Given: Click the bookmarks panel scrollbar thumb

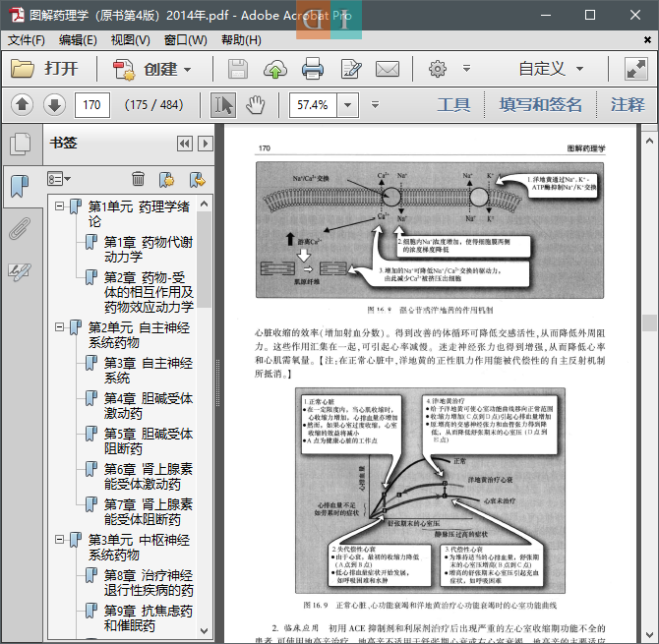Looking at the screenshot, I should point(205,260).
